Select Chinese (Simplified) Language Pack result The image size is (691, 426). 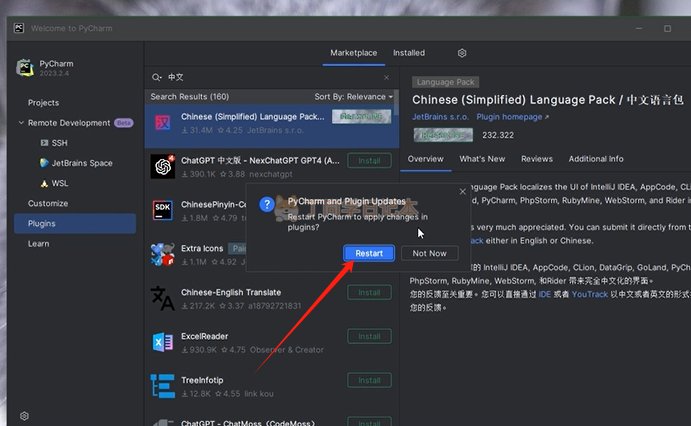coord(272,126)
